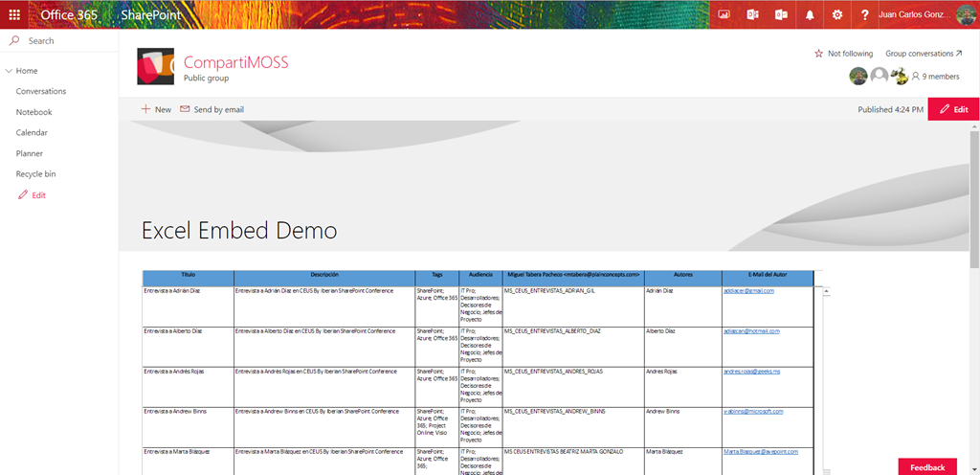Open the geeks.ms email link for Andres Rojas
This screenshot has width=980, height=475.
[x=751, y=372]
